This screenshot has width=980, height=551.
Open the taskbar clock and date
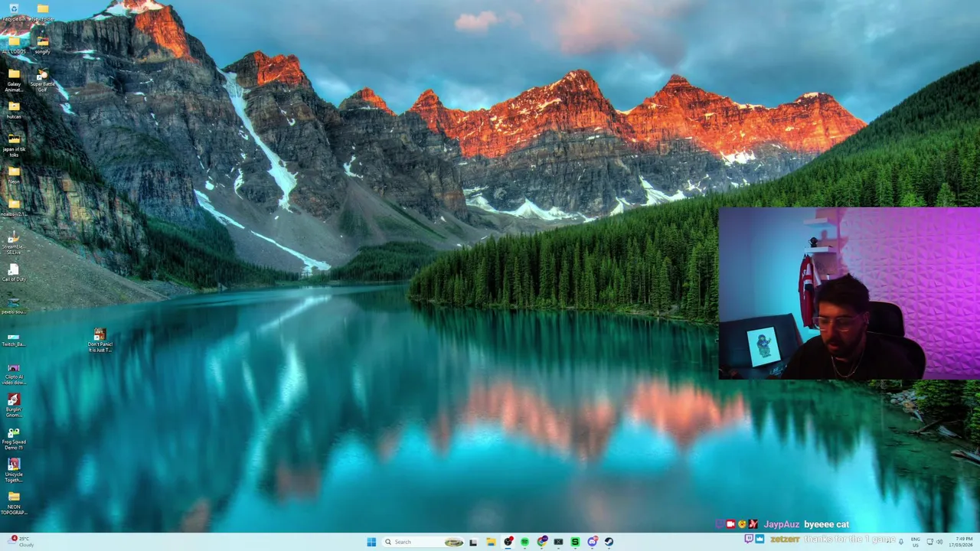(x=962, y=542)
